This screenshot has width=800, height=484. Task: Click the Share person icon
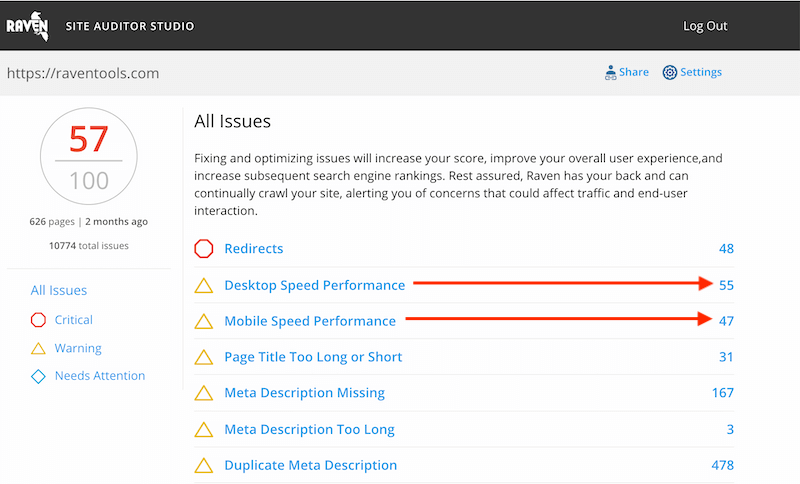pos(610,72)
